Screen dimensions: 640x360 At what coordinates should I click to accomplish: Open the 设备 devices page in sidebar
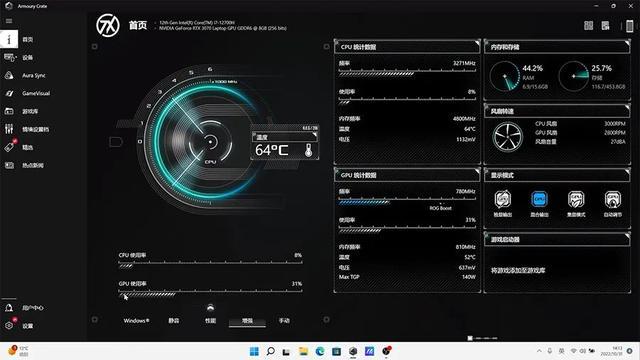[18, 58]
